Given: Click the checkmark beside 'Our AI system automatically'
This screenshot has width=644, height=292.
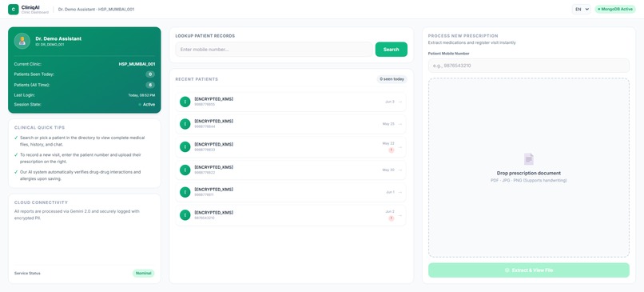Looking at the screenshot, I should [x=16, y=172].
